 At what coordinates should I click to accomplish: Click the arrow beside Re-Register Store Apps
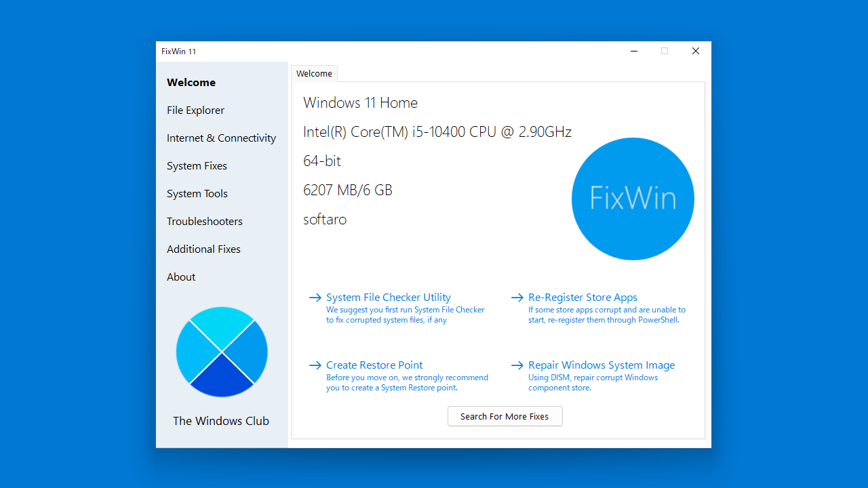517,298
